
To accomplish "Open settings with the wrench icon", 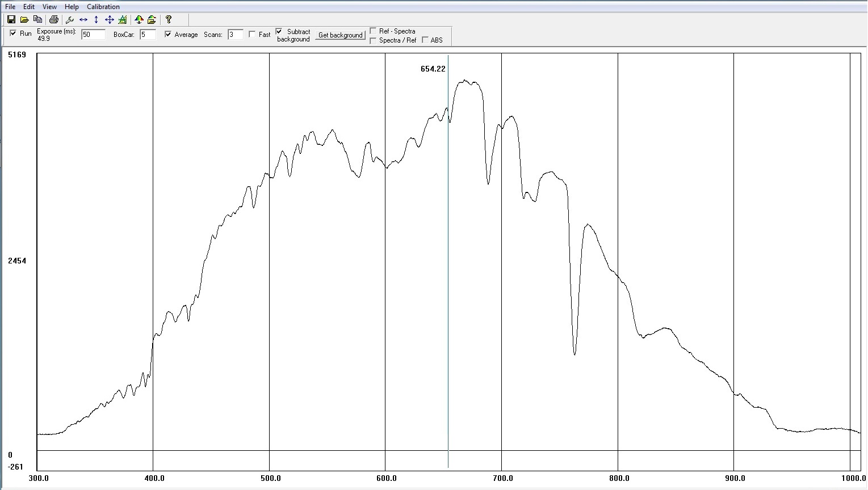I will click(70, 19).
